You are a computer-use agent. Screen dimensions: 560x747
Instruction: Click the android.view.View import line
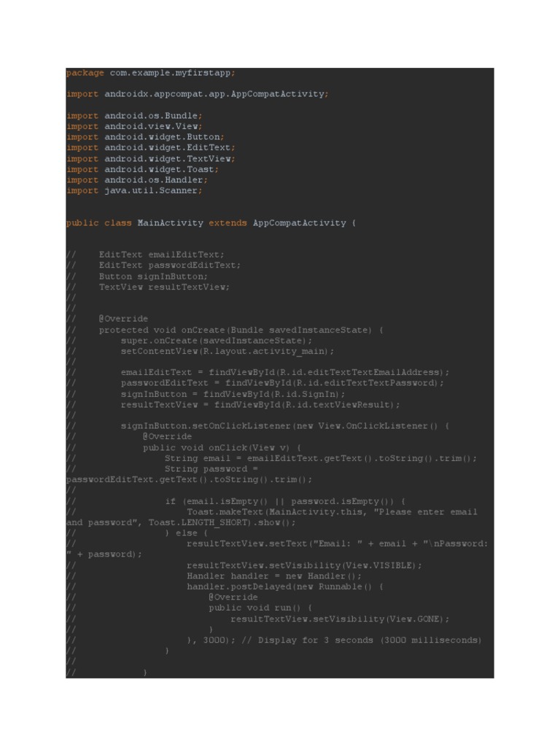coord(134,126)
